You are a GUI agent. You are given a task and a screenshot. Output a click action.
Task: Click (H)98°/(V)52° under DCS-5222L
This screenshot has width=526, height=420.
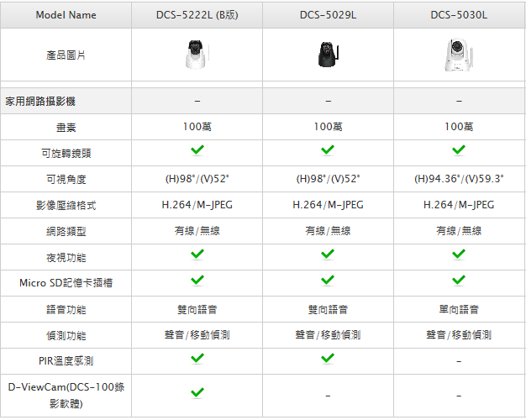point(197,179)
